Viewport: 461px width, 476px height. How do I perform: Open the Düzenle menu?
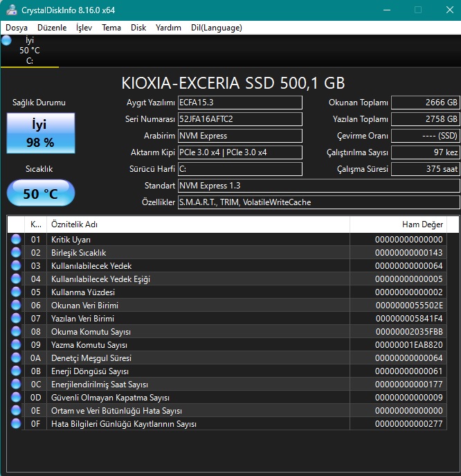tap(52, 28)
